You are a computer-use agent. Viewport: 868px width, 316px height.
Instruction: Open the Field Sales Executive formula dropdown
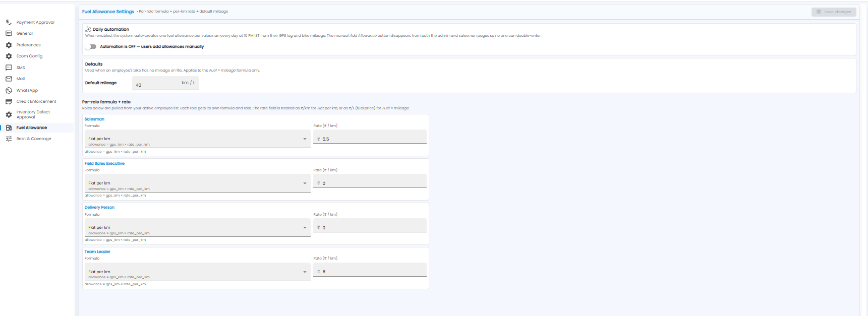197,183
